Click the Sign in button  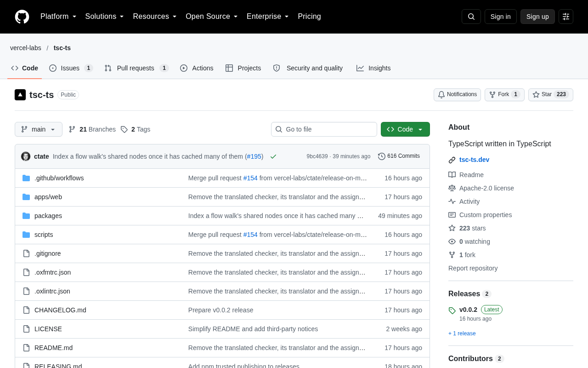(501, 17)
